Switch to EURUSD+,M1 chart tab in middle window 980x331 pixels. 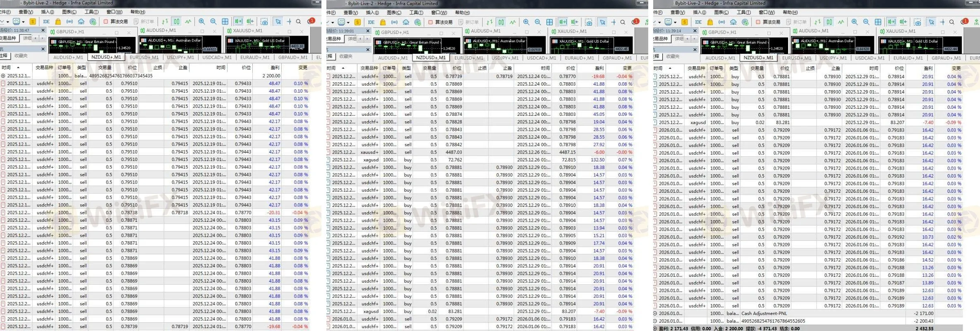click(469, 58)
